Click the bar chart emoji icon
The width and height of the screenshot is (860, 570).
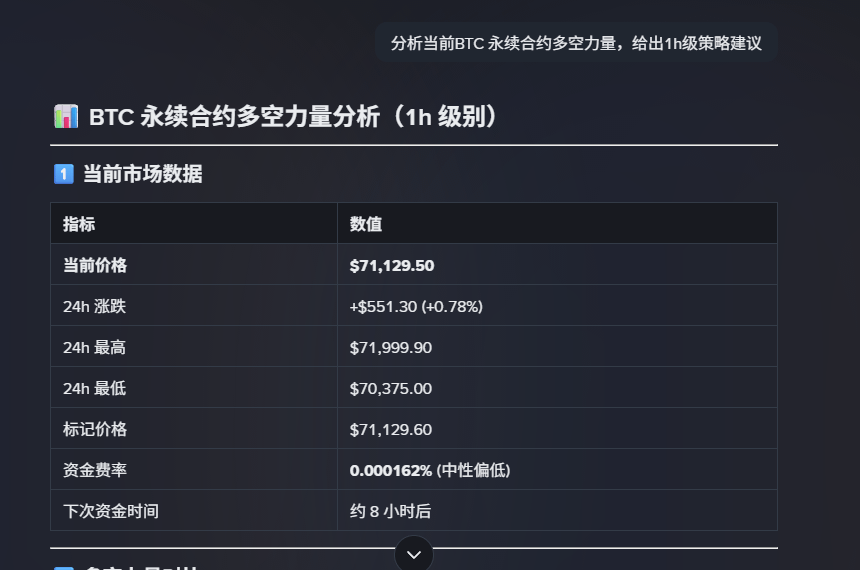(x=66, y=116)
